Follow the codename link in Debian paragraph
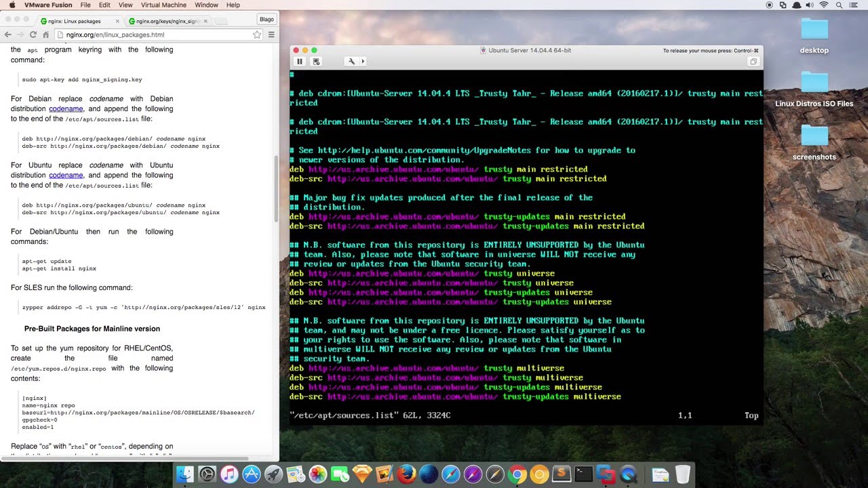Viewport: 868px width, 488px height. tap(66, 108)
